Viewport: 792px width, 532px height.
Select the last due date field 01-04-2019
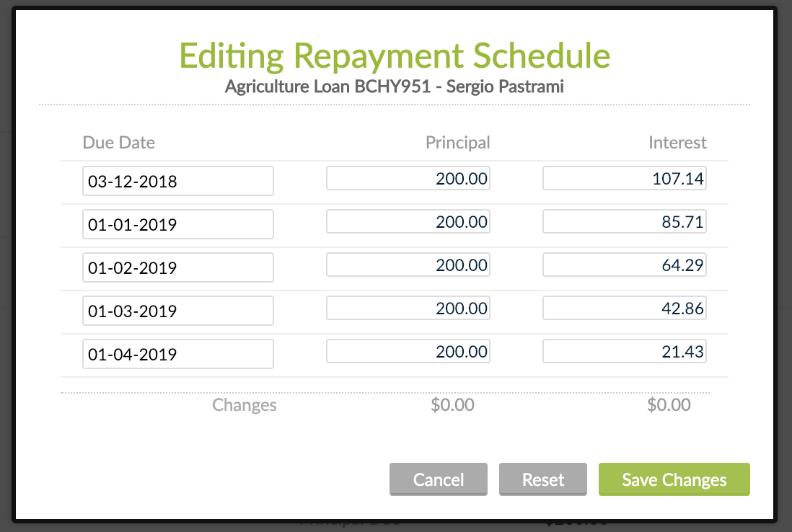(x=177, y=354)
